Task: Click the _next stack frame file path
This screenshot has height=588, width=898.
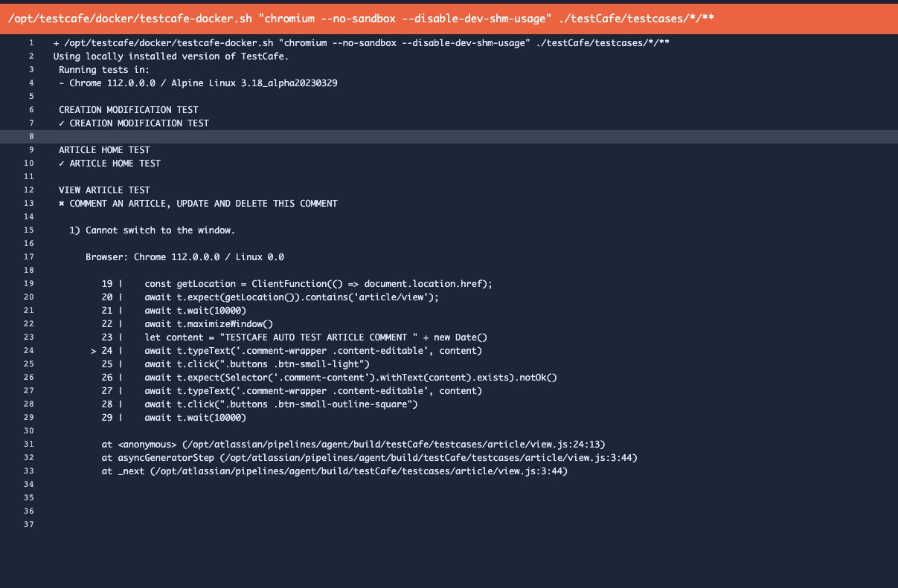Action: click(x=331, y=471)
